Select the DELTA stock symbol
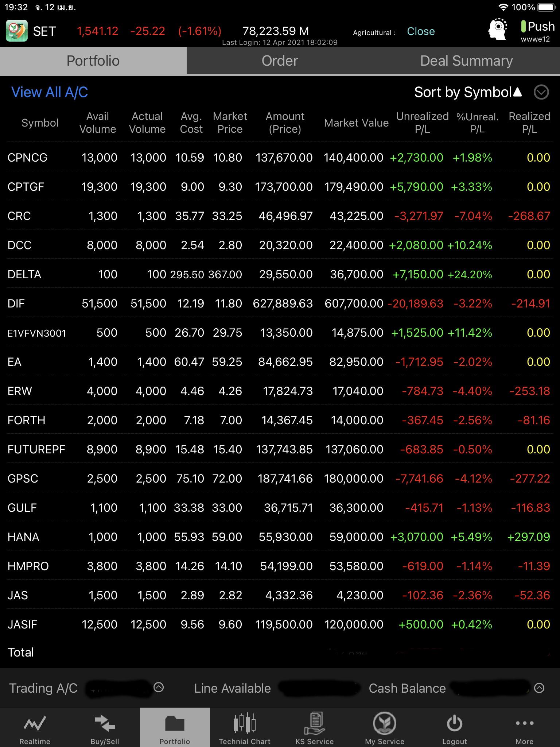Image resolution: width=560 pixels, height=747 pixels. tap(24, 274)
